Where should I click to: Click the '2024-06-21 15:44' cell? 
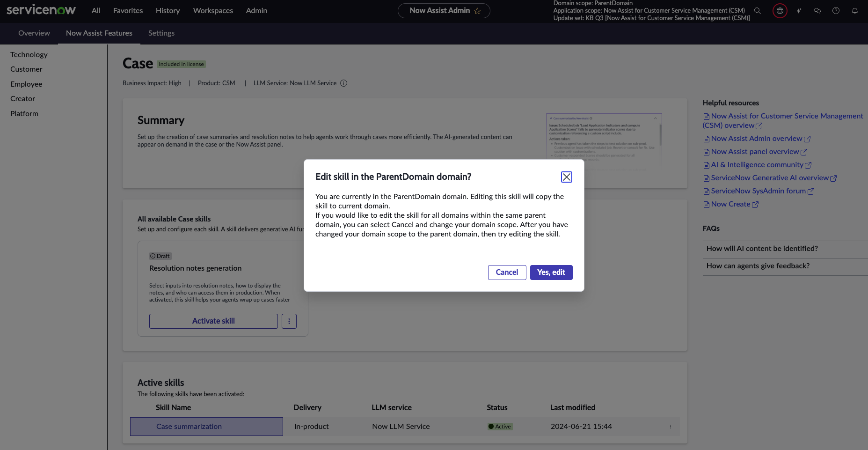pos(581,427)
